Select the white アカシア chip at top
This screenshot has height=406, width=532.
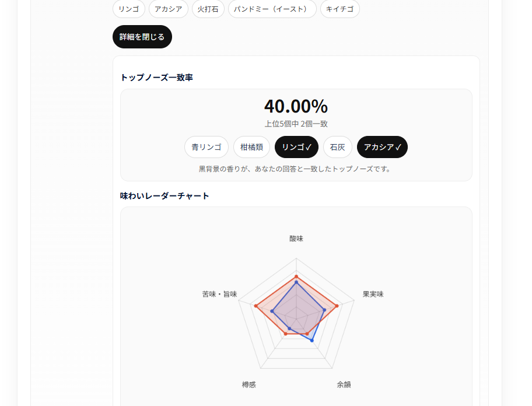tap(169, 9)
